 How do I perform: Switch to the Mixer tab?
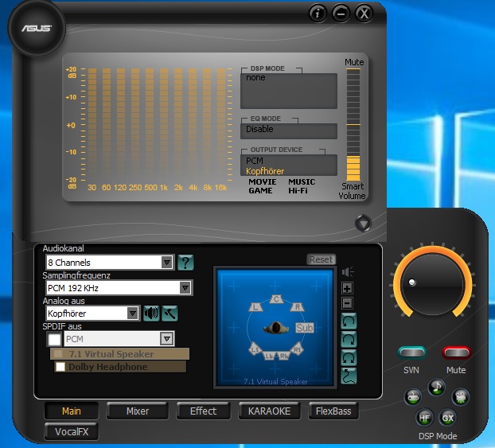[x=138, y=411]
